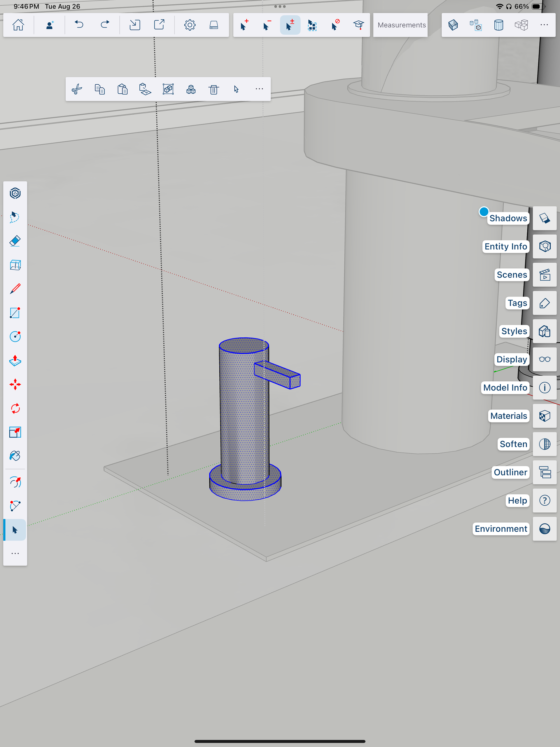Tap the Measurements input field
Viewport: 560px width, 747px height.
401,25
